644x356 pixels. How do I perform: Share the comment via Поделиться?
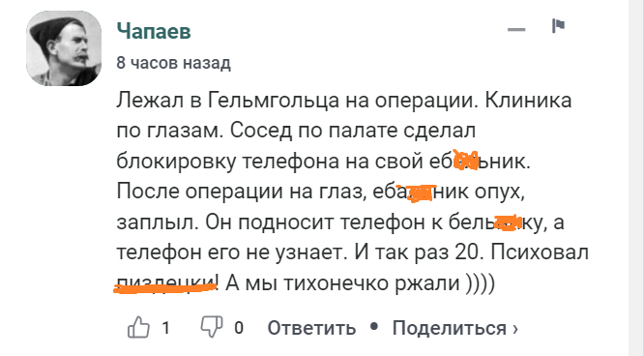point(450,328)
